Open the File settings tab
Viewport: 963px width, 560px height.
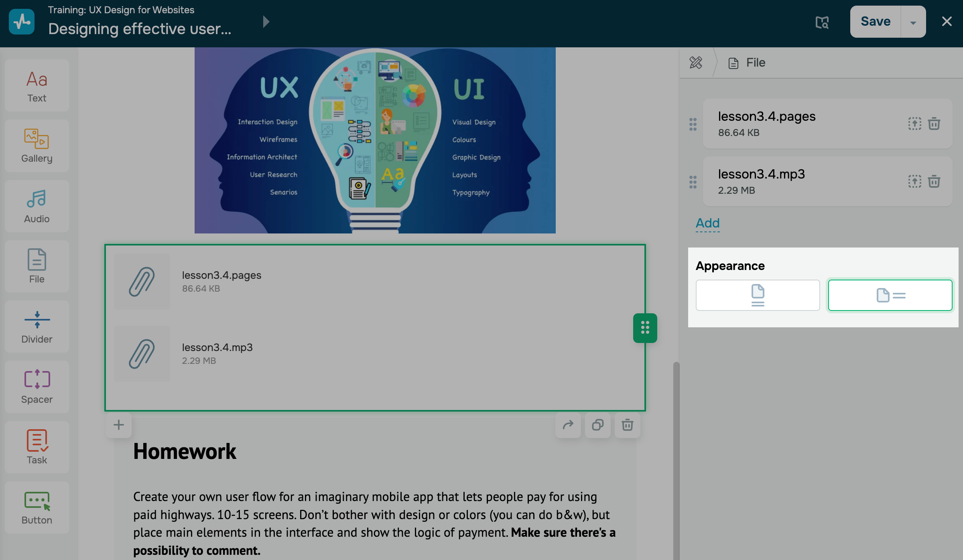[x=747, y=63]
